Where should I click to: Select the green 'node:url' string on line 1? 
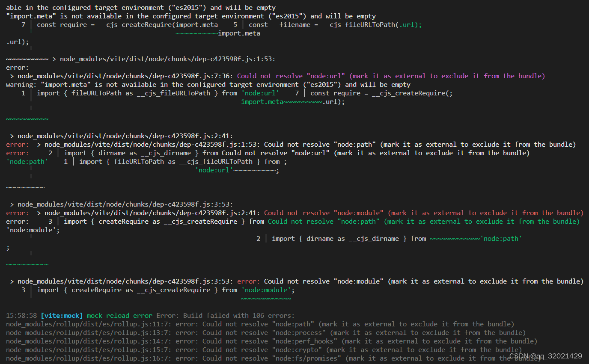point(261,93)
